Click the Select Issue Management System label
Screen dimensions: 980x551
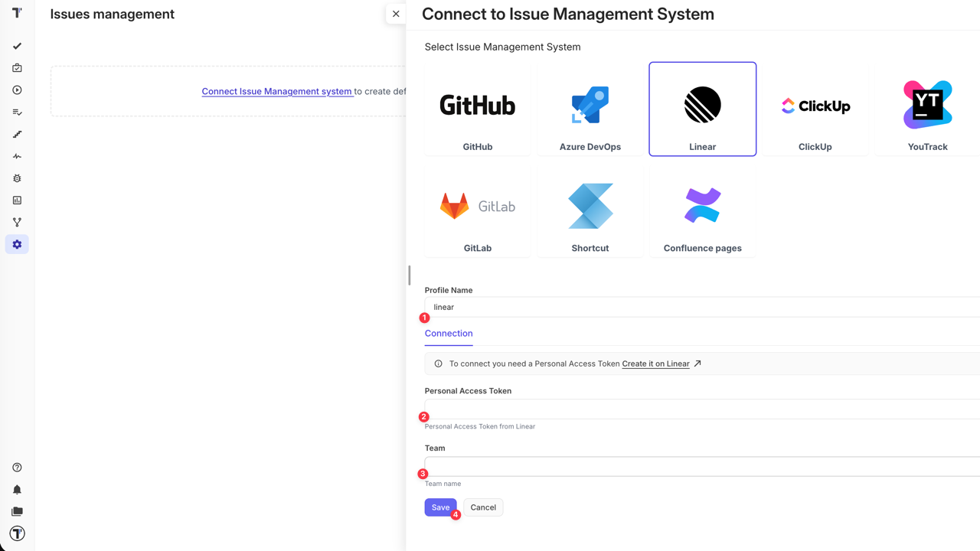pyautogui.click(x=503, y=47)
